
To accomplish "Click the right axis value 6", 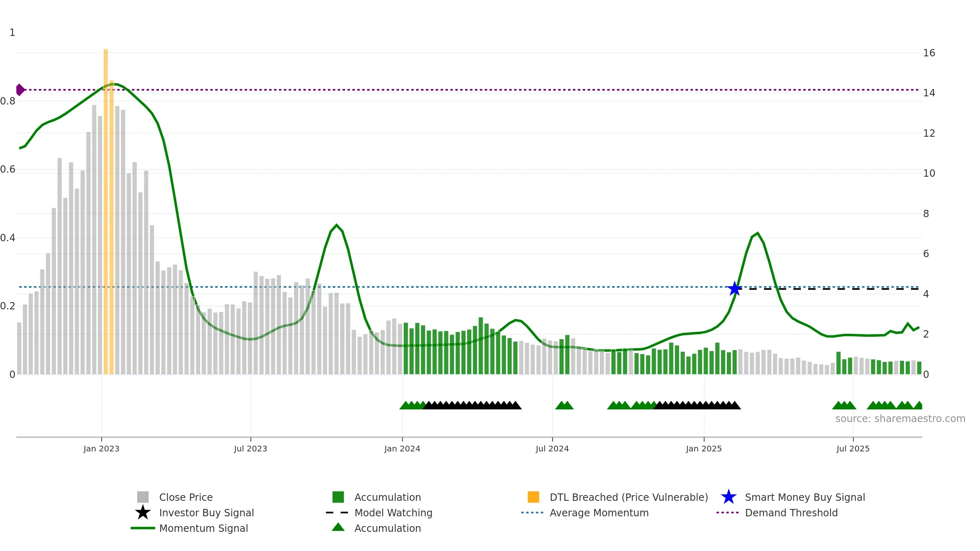I will pyautogui.click(x=926, y=254).
